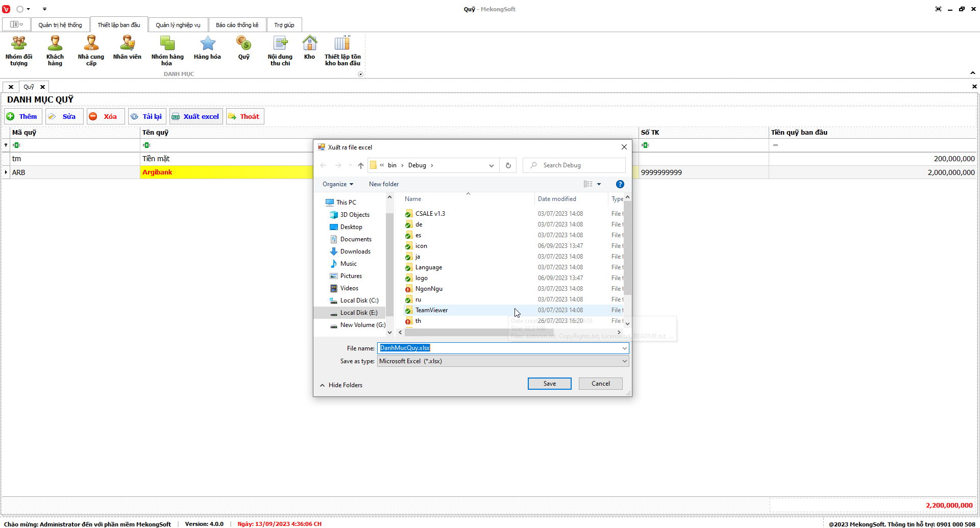Image resolution: width=980 pixels, height=528 pixels.
Task: Open Nhóm đối tượng ribbon icon
Action: click(19, 51)
